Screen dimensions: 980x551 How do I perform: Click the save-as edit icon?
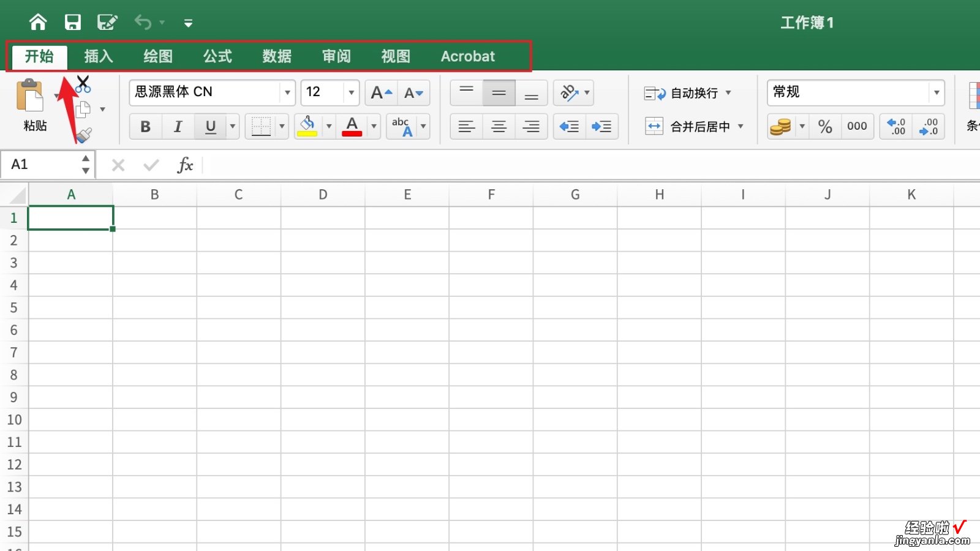(x=107, y=23)
